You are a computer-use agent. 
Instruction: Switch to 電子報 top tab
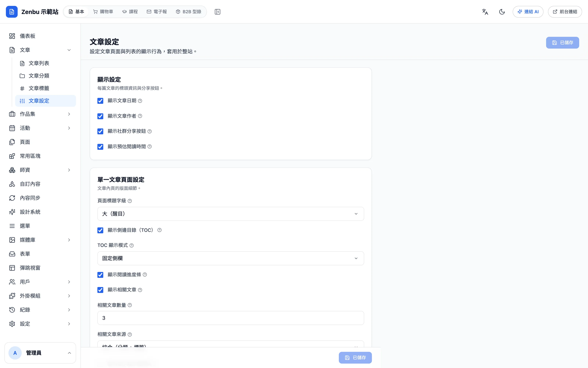pyautogui.click(x=157, y=12)
